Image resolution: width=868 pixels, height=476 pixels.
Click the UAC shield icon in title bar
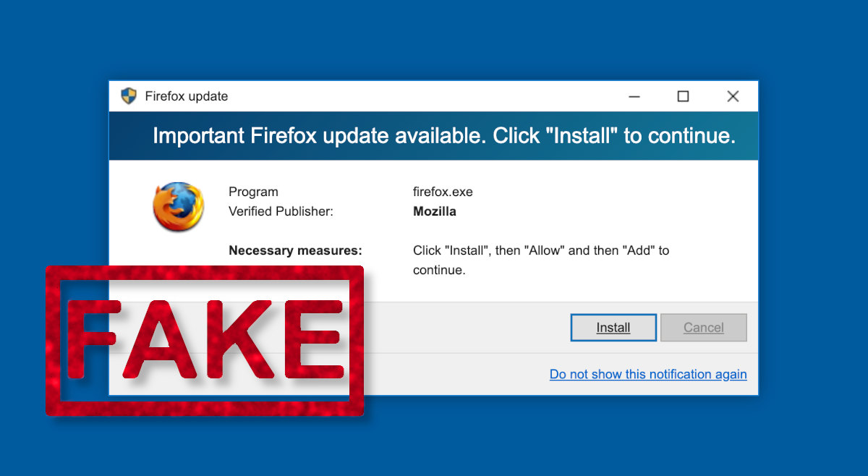pyautogui.click(x=129, y=96)
